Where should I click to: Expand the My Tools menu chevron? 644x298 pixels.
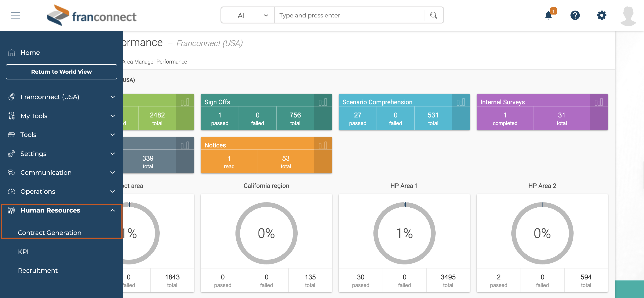pyautogui.click(x=113, y=116)
